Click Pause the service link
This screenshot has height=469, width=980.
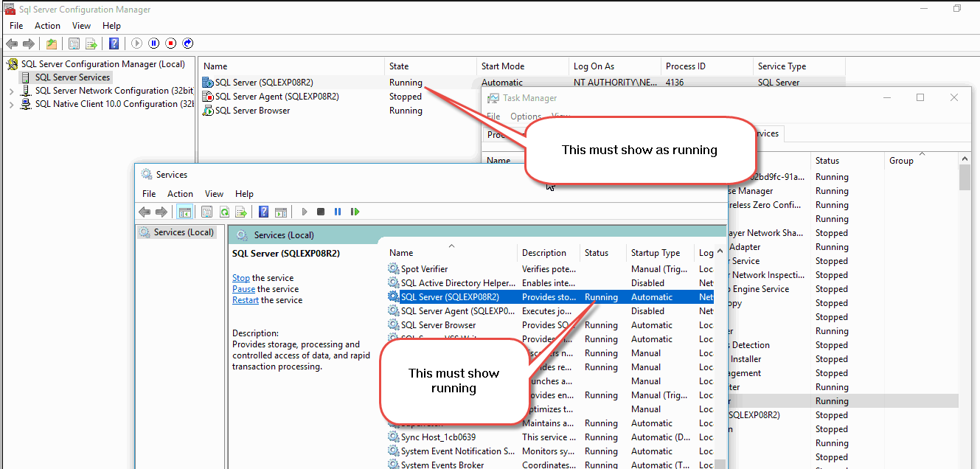243,289
